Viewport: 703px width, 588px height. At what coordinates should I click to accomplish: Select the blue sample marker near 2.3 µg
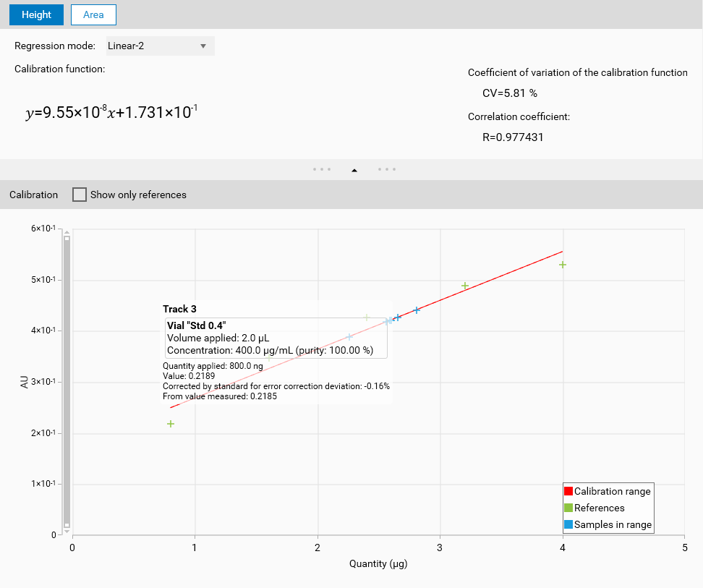[350, 337]
